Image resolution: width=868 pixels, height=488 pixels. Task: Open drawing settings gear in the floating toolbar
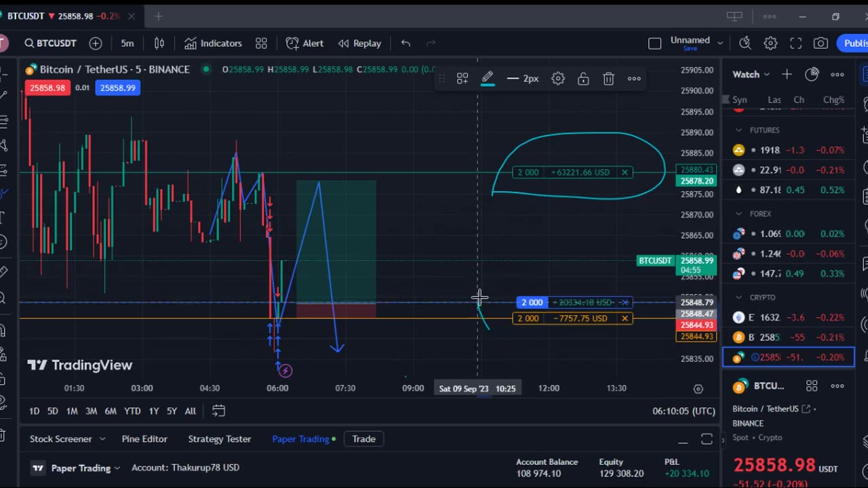[558, 79]
